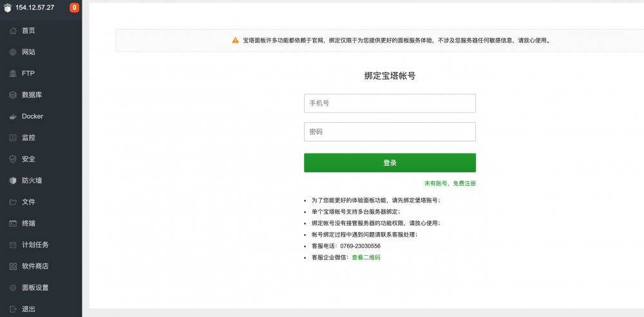Open the 计划任务 scheduled tasks menu
The width and height of the screenshot is (644, 317).
coord(35,244)
